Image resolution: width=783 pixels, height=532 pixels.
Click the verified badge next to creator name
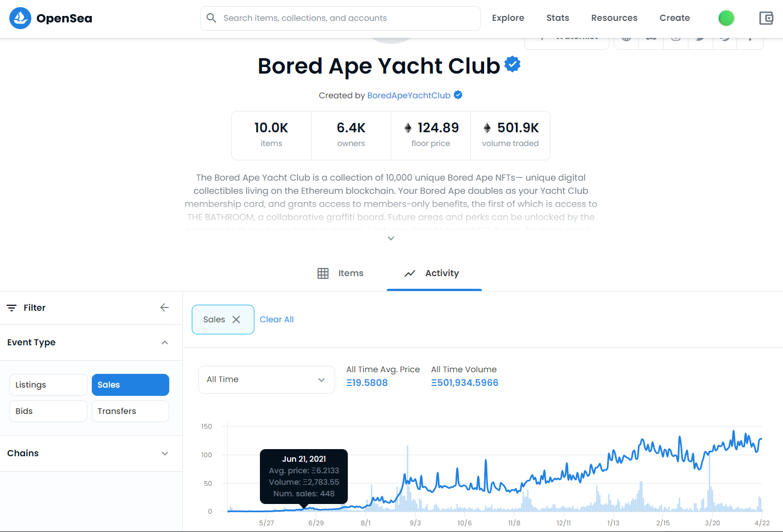[x=458, y=95]
